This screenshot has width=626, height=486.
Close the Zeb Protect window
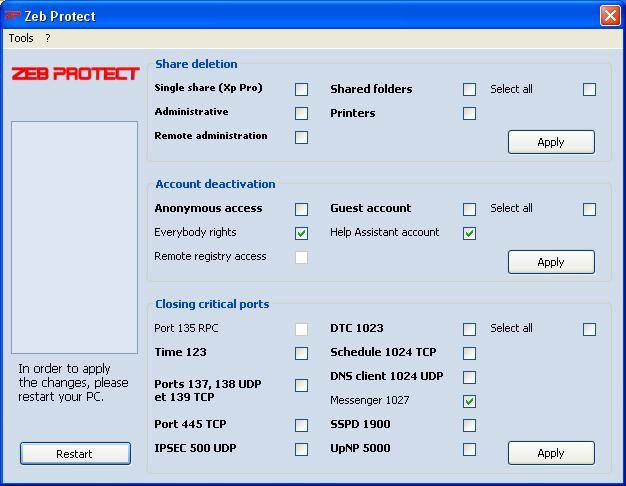pyautogui.click(x=610, y=16)
